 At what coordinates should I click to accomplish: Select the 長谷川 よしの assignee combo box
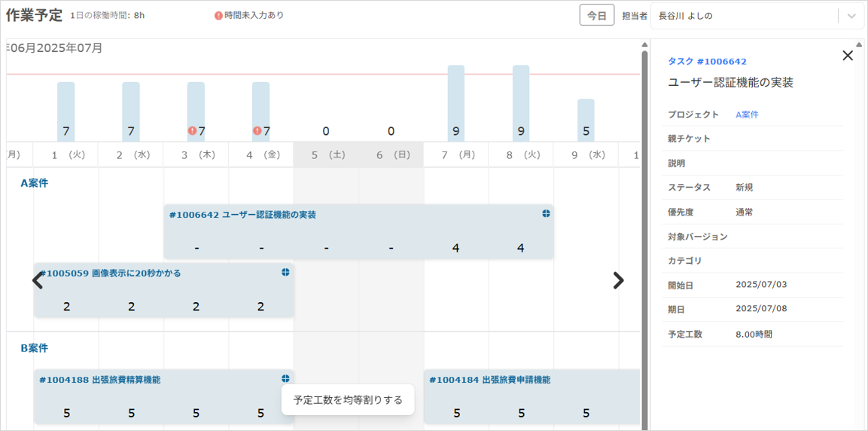click(x=744, y=16)
